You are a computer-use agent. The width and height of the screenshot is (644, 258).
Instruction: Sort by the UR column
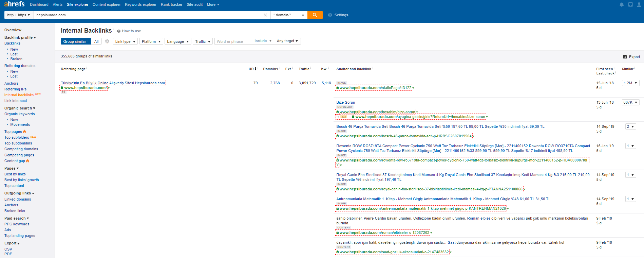[252, 69]
